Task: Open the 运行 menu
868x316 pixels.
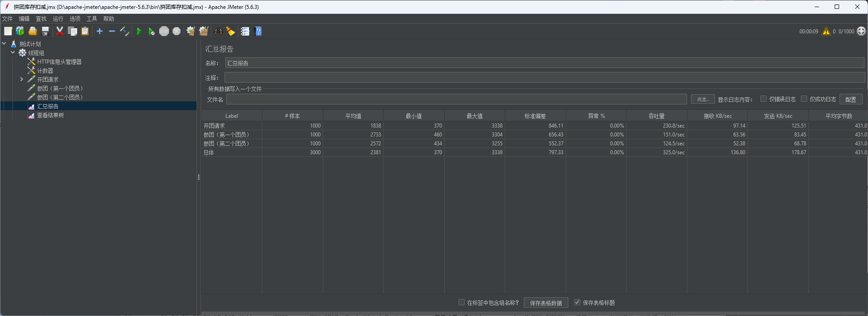Action: click(58, 19)
